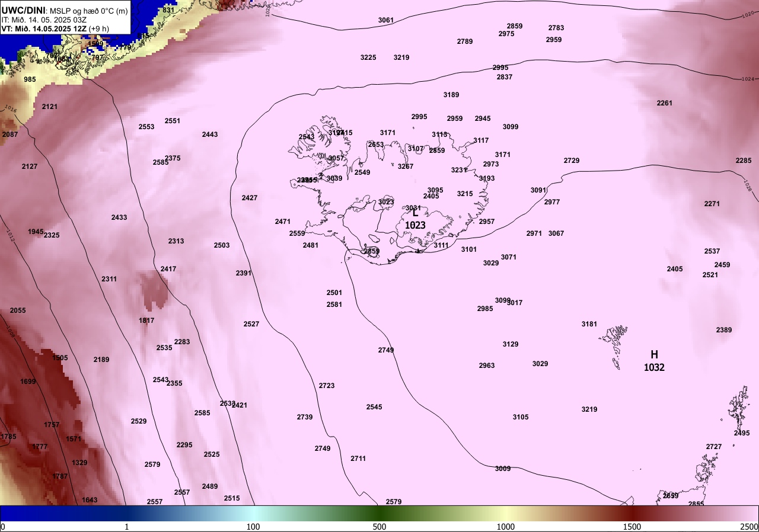Image resolution: width=759 pixels, height=532 pixels.
Task: Click the map value 3061
Action: pos(386,20)
